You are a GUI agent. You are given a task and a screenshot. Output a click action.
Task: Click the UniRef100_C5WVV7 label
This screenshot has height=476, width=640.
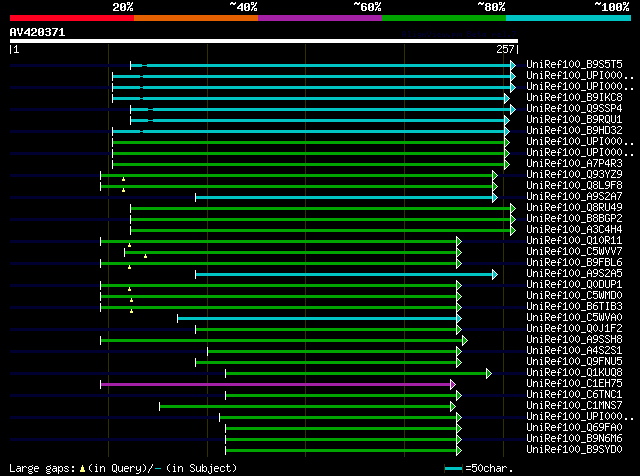pyautogui.click(x=574, y=252)
